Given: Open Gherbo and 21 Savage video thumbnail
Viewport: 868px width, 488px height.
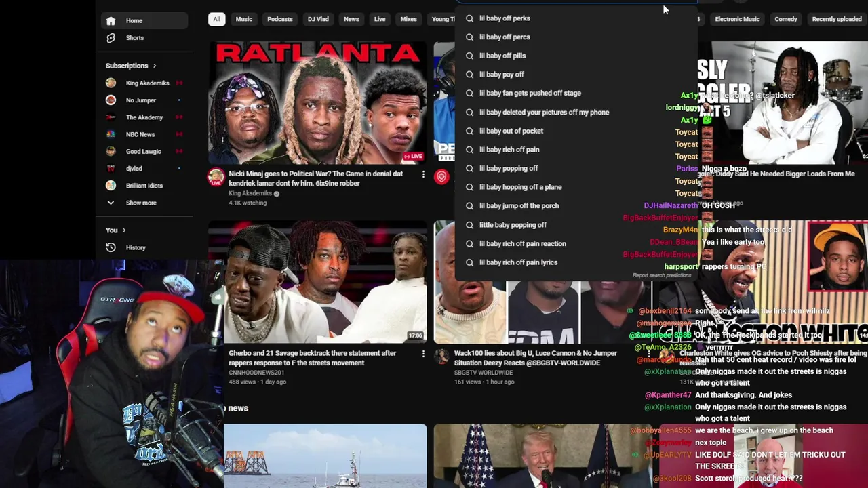Looking at the screenshot, I should pyautogui.click(x=317, y=282).
